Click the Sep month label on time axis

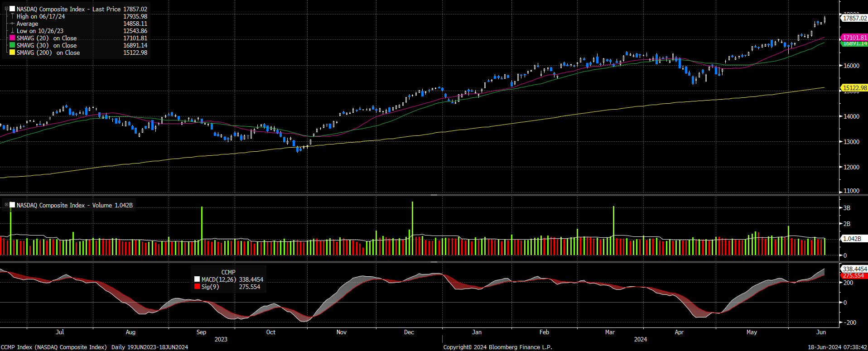pos(201,332)
